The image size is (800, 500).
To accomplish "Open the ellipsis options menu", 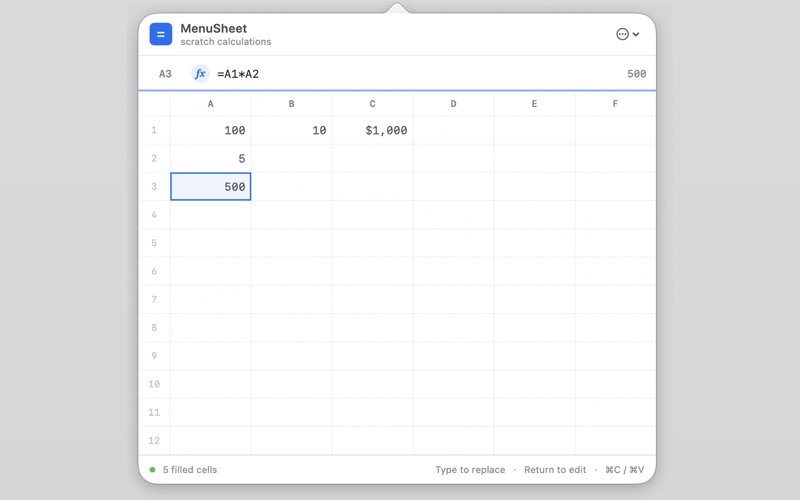I will pyautogui.click(x=628, y=34).
